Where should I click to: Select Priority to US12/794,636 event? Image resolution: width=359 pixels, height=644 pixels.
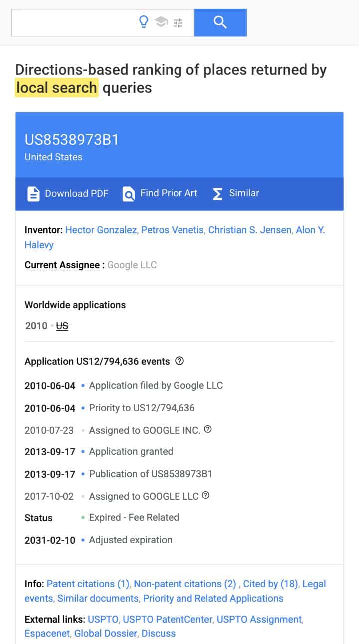(142, 408)
